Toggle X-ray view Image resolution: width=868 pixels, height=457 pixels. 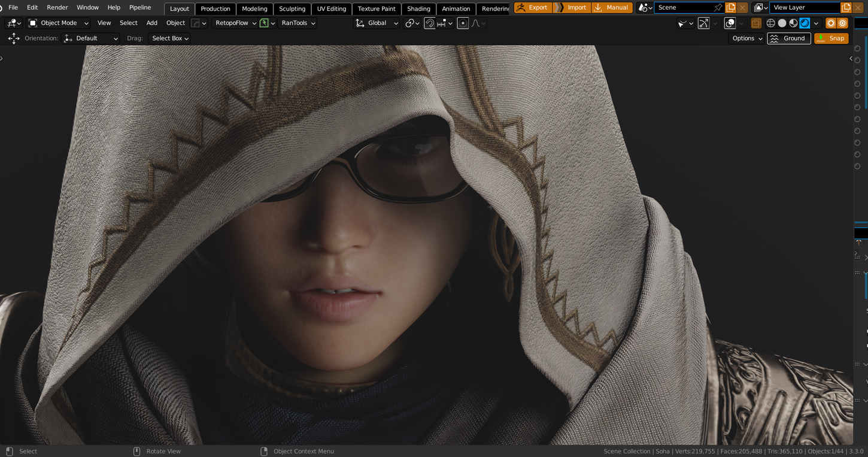click(x=756, y=23)
